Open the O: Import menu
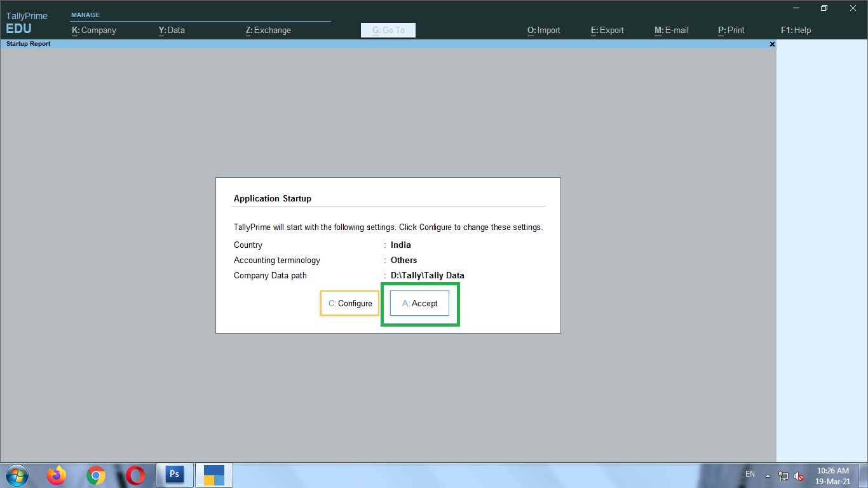This screenshot has width=868, height=488. tap(544, 30)
